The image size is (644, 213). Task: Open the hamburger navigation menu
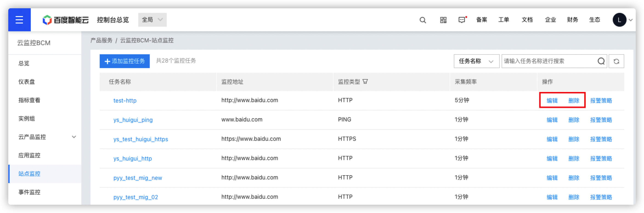pyautogui.click(x=19, y=20)
